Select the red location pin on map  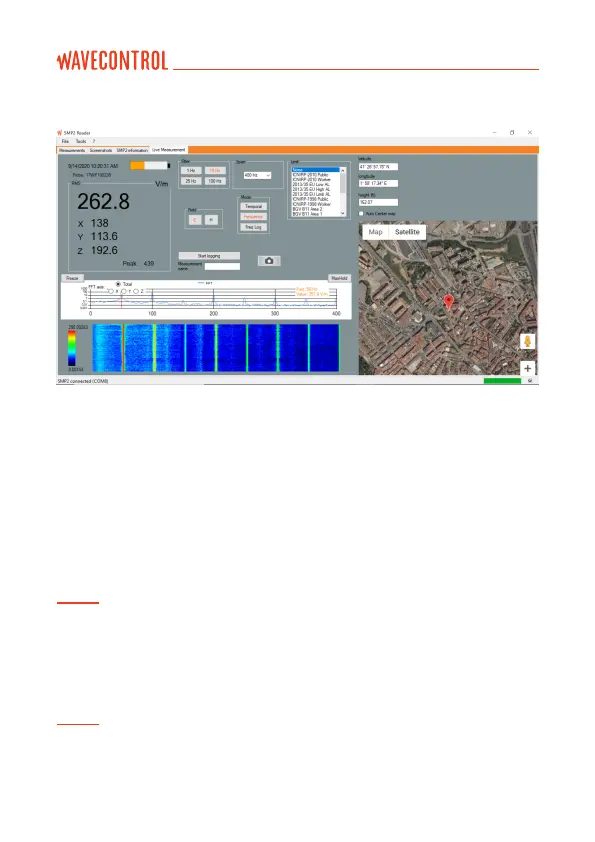click(448, 301)
